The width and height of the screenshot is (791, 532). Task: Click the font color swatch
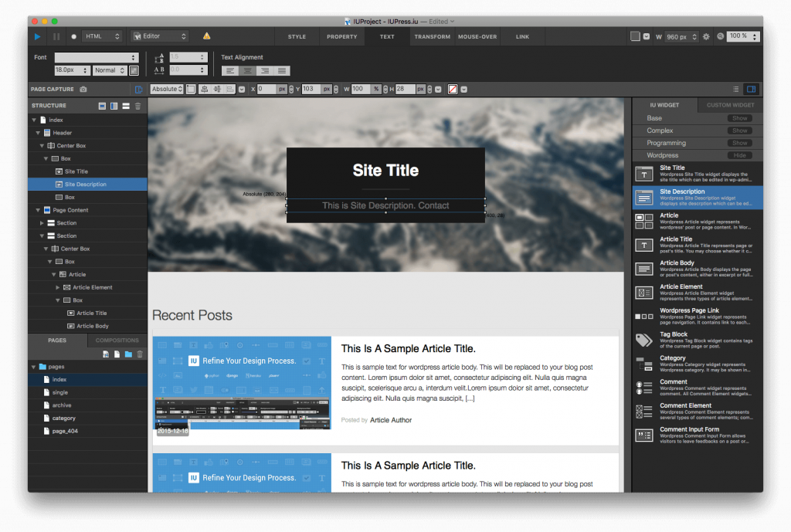coord(134,70)
